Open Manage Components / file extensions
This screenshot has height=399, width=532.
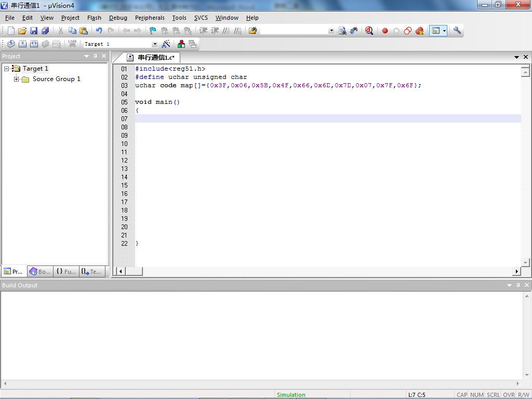pos(181,44)
